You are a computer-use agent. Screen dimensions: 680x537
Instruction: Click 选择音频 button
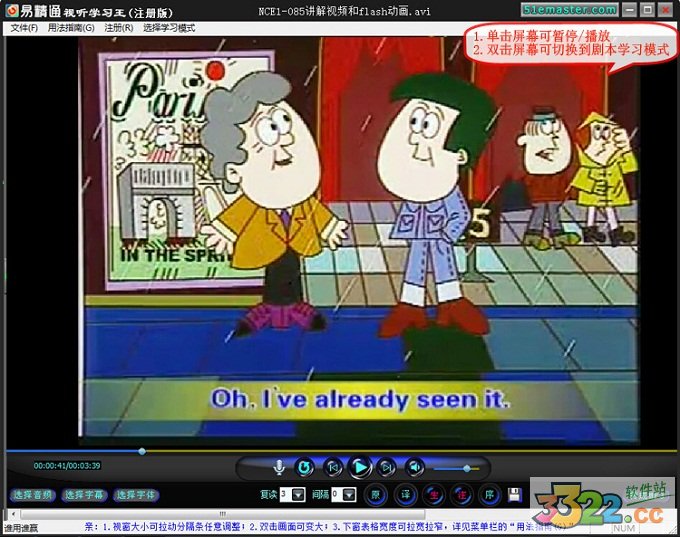[x=33, y=495]
